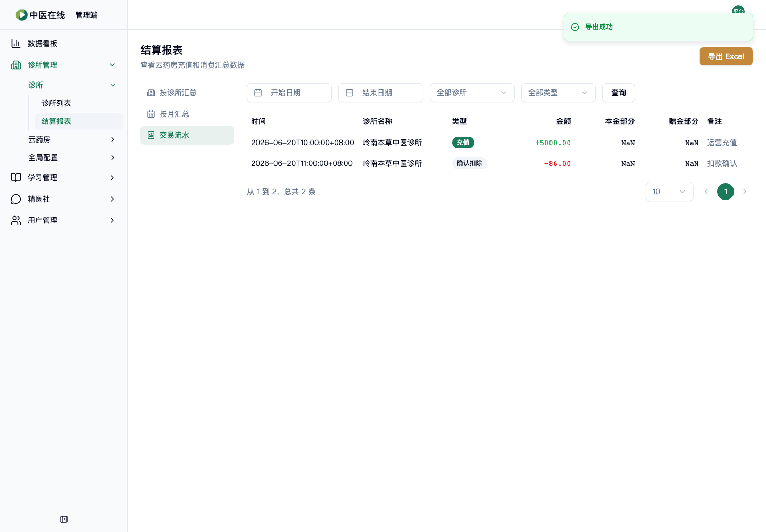Click the 时间 column header
This screenshot has width=766, height=532.
click(x=259, y=121)
